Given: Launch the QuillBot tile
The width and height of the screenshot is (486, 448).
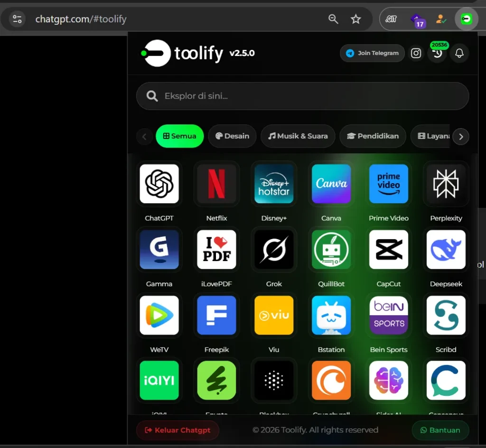Looking at the screenshot, I should (x=331, y=250).
